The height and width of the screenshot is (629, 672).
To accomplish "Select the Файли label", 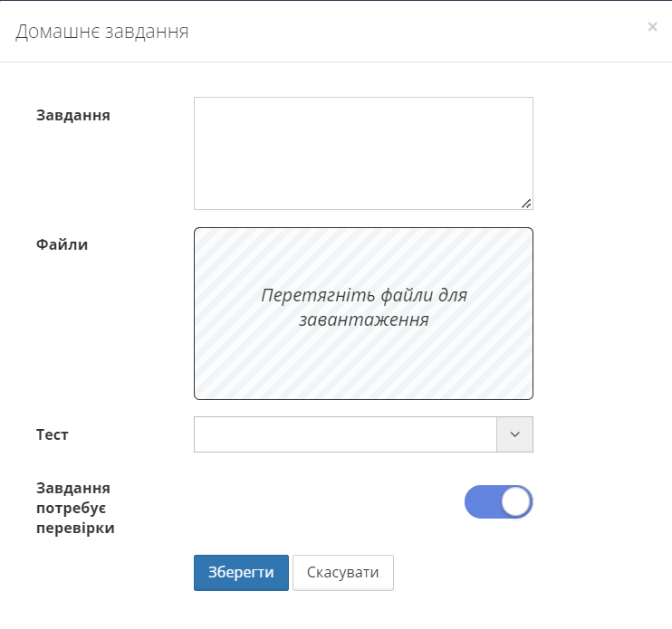I will pos(62,244).
